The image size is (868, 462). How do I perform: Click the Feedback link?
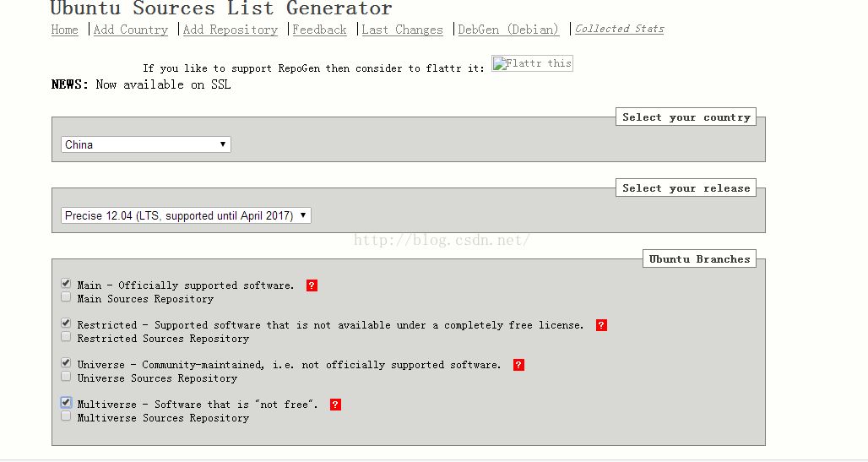[x=319, y=30]
